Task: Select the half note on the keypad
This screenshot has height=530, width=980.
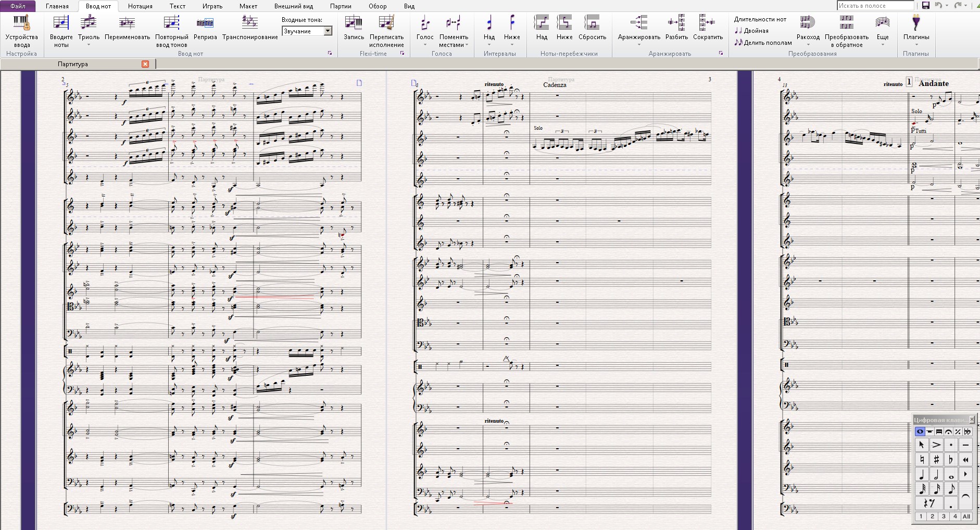Action: pyautogui.click(x=936, y=475)
